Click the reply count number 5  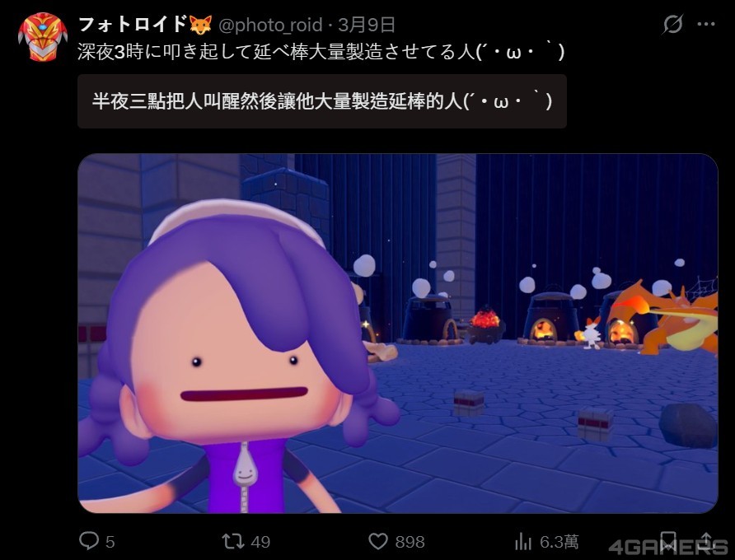click(x=110, y=542)
